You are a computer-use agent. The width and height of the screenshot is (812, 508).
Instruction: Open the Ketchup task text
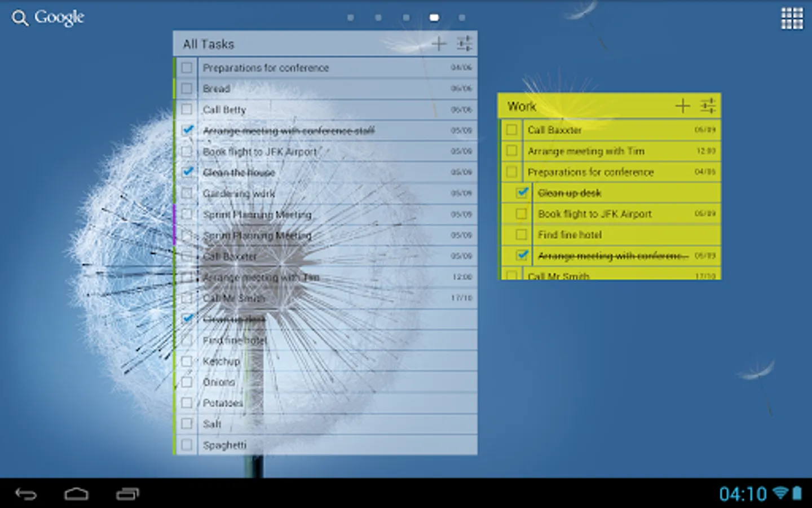[222, 361]
